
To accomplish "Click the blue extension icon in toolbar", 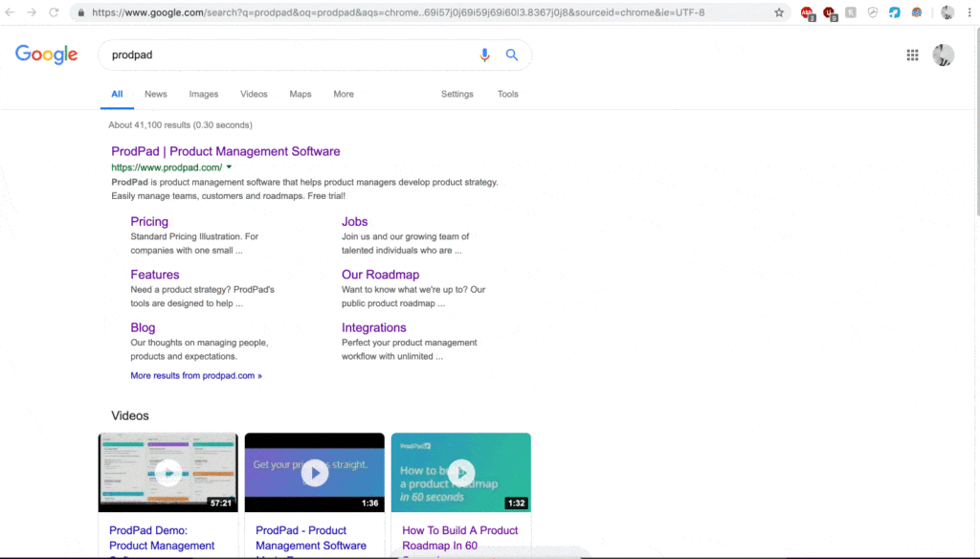I will pyautogui.click(x=895, y=12).
